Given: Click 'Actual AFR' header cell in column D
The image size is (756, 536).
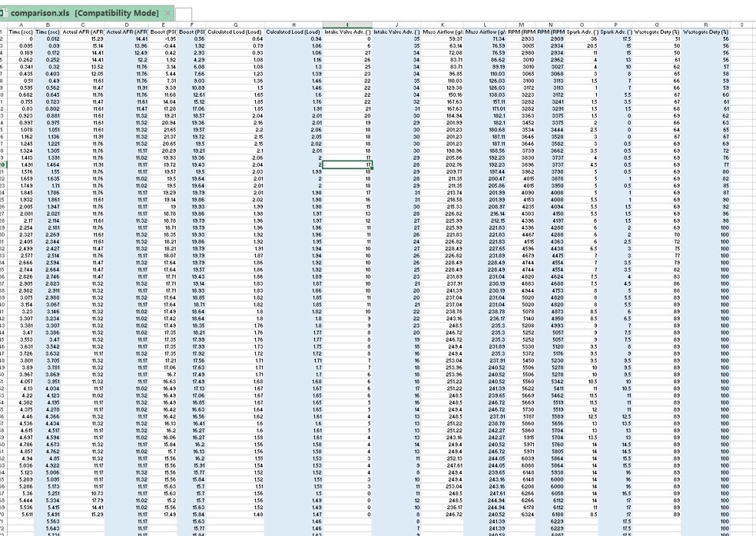Looking at the screenshot, I should 127,31.
